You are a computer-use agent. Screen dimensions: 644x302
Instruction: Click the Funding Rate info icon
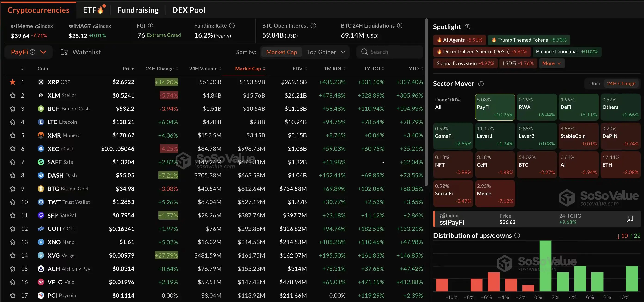[232, 25]
